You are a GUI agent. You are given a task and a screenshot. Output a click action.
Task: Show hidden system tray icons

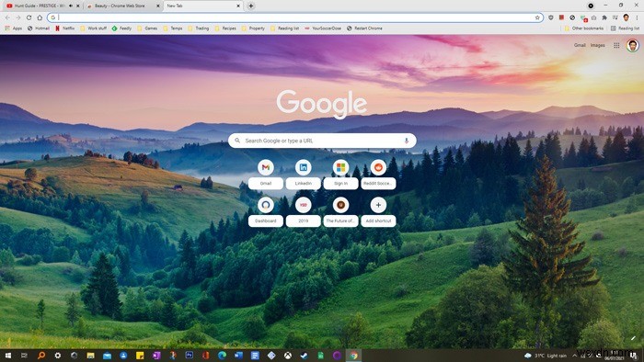coord(574,356)
